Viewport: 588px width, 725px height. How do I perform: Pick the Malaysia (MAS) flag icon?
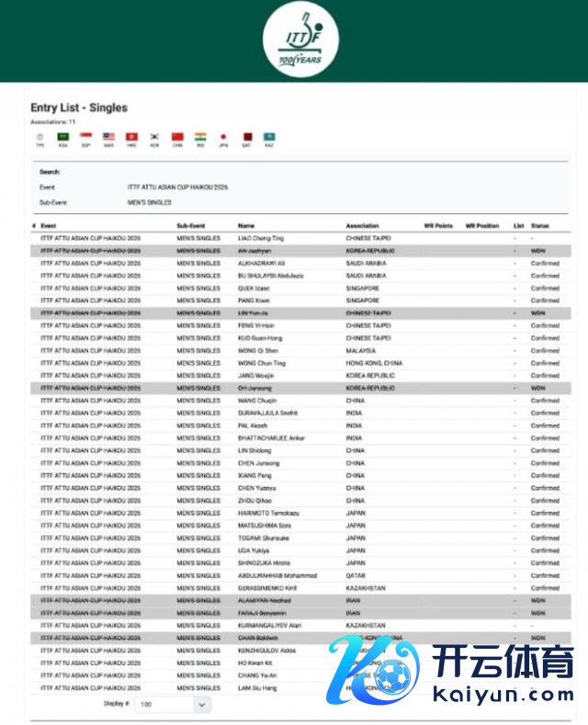tap(108, 137)
